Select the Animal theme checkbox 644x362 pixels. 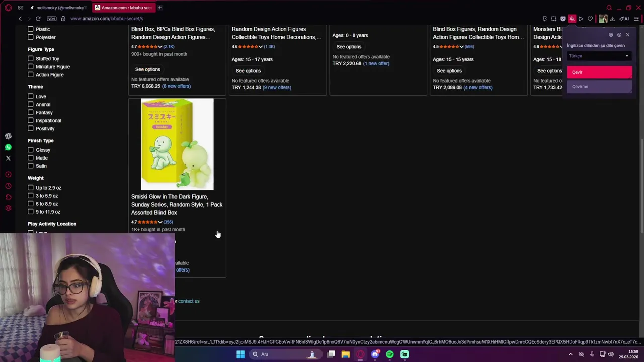pos(31,104)
